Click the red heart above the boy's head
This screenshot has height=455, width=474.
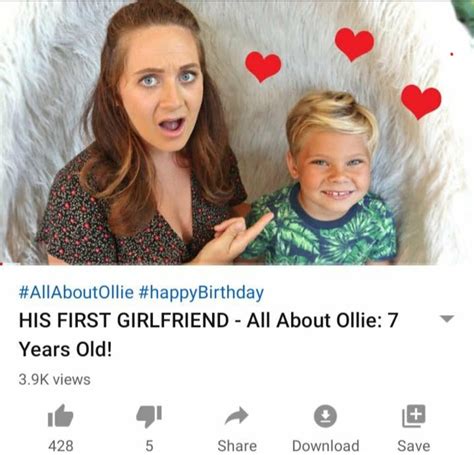click(x=354, y=44)
